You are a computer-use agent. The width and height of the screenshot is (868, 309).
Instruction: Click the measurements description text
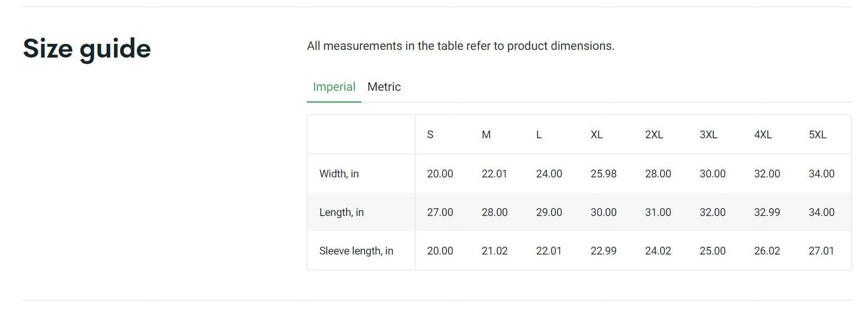461,46
